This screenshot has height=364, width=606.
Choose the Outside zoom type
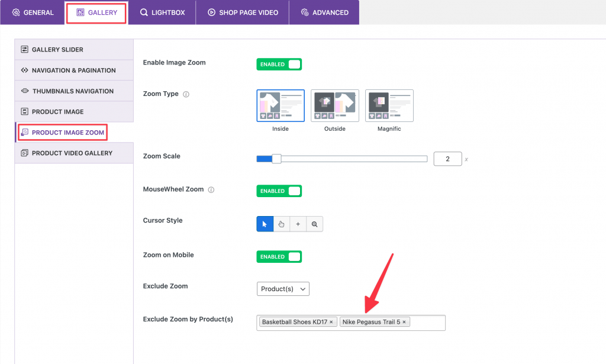click(x=335, y=105)
